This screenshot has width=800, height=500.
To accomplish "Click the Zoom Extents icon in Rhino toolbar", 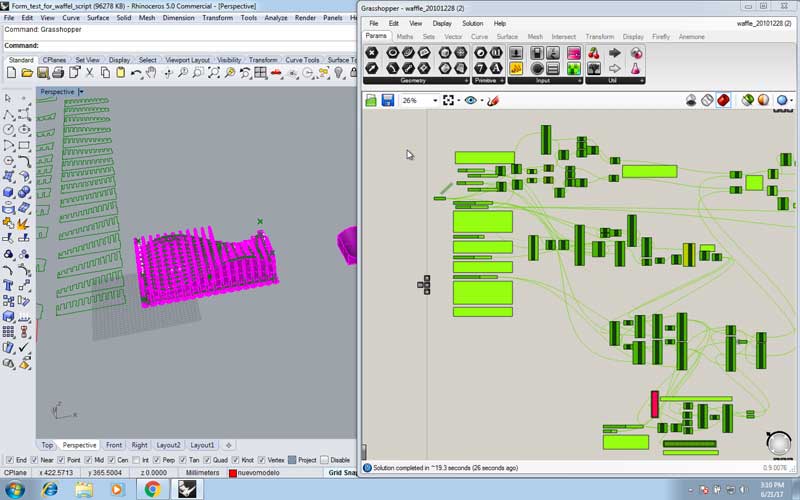I will pyautogui.click(x=214, y=73).
